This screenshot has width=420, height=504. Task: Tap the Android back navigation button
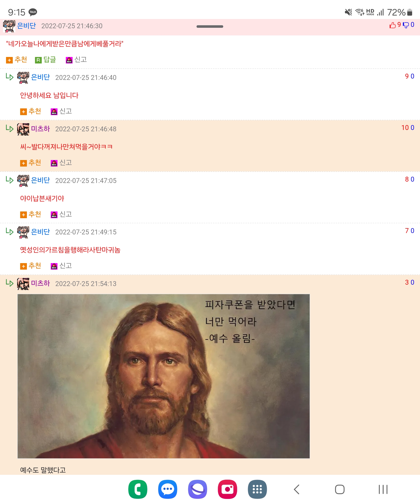(x=297, y=489)
